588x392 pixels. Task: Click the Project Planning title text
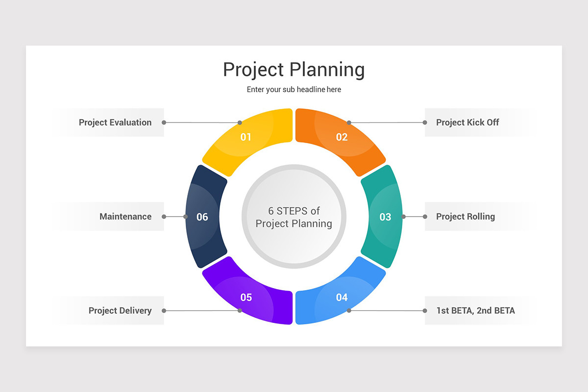[x=294, y=69]
